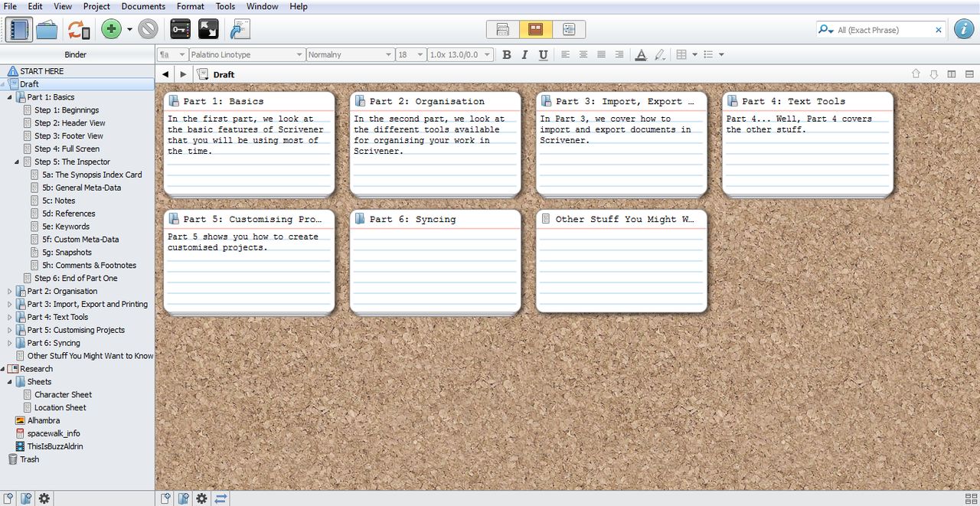
Task: Click the Sync with mobile devices icon
Action: [x=79, y=30]
